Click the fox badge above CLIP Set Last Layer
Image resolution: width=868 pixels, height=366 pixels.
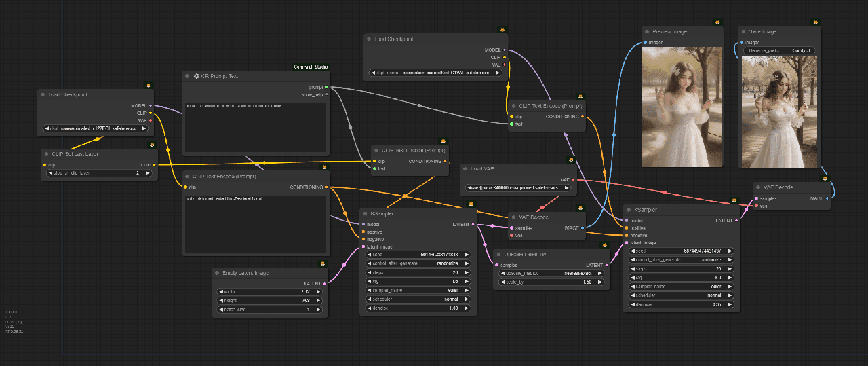[153, 144]
